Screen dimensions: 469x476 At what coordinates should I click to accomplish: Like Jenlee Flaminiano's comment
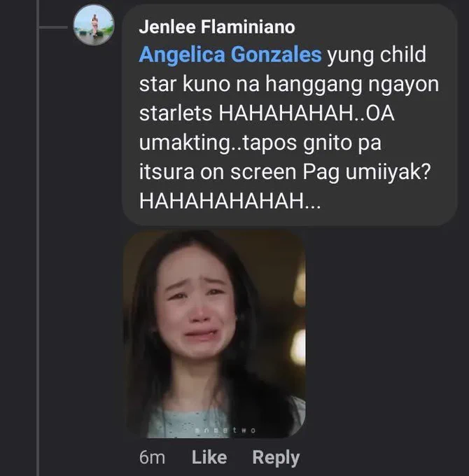tap(209, 458)
